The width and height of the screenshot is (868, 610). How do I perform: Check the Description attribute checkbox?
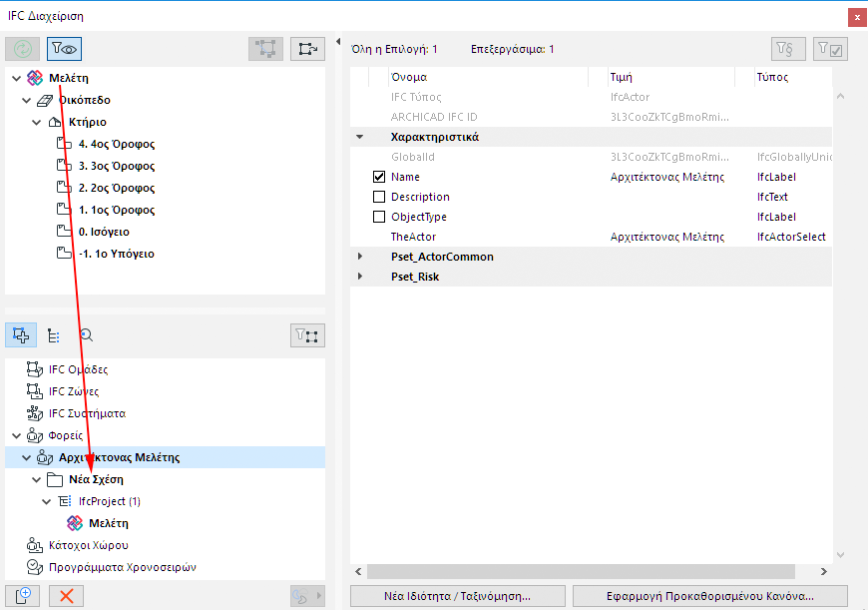tap(379, 197)
